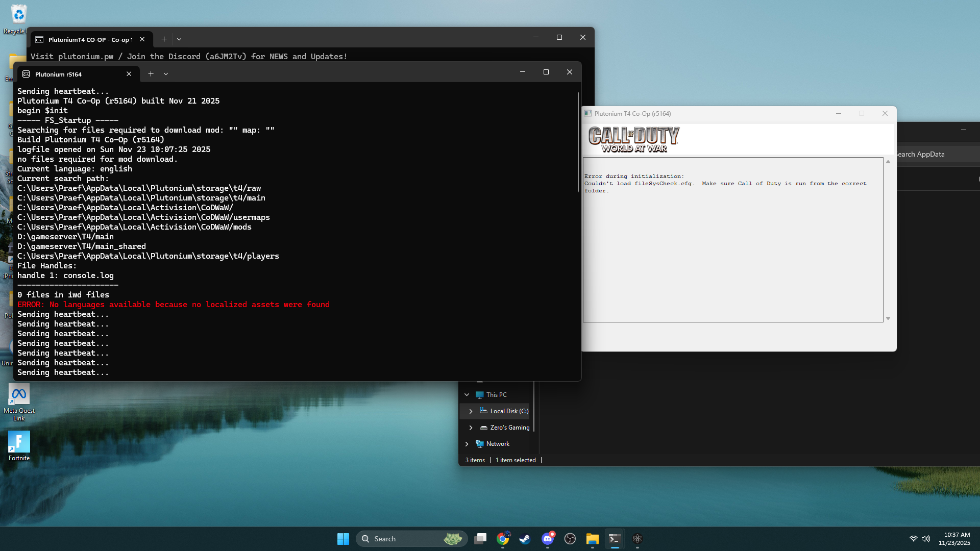Screen dimensions: 980x551
Task: Add a new tab in the PlutoniumT4 CO-OP window
Action: (164, 39)
